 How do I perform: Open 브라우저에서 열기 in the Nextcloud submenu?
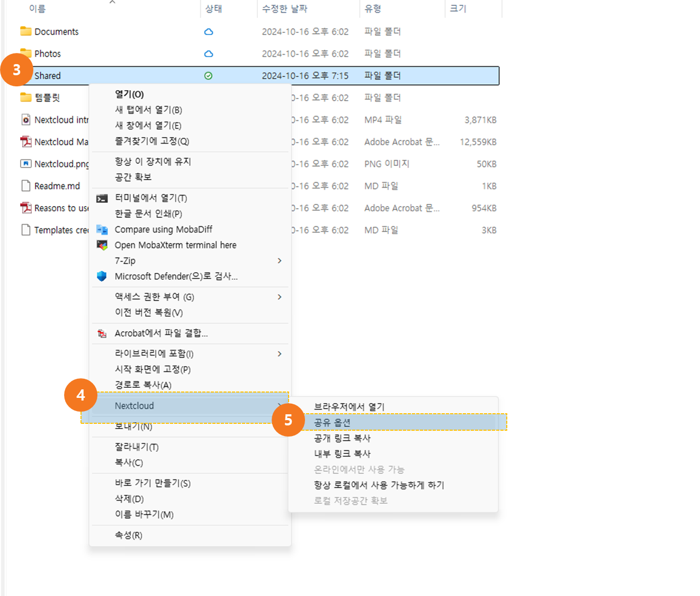349,407
